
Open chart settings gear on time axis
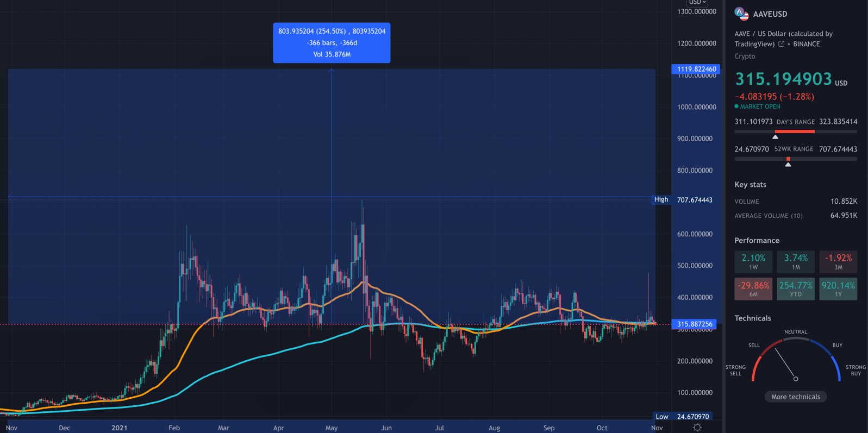[697, 428]
